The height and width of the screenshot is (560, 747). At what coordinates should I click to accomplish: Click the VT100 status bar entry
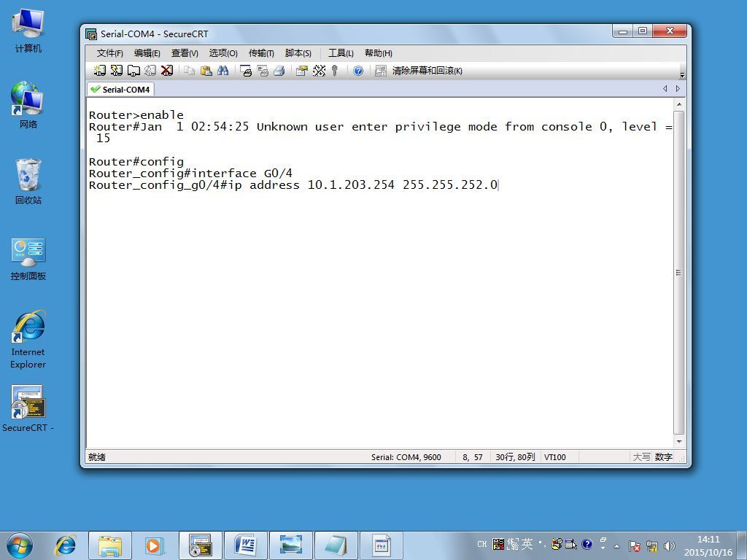(x=555, y=457)
